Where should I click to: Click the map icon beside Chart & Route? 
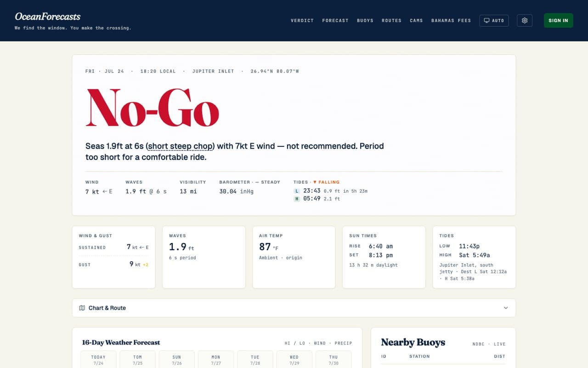[82, 308]
